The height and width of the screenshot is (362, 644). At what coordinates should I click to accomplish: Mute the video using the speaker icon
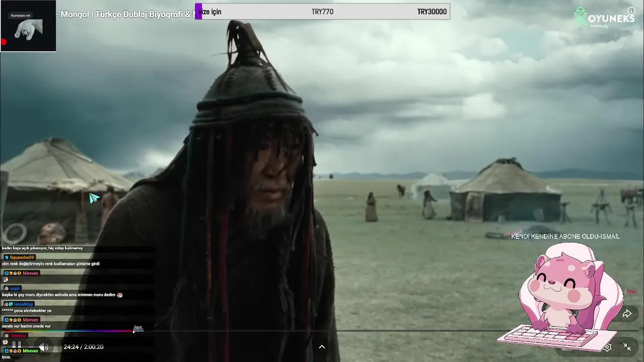(44, 347)
